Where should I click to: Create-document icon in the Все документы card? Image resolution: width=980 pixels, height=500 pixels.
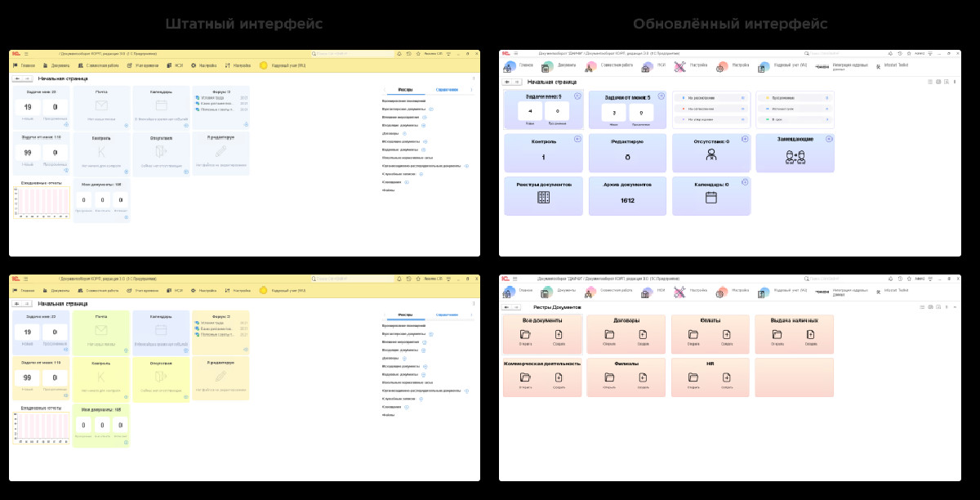[559, 335]
